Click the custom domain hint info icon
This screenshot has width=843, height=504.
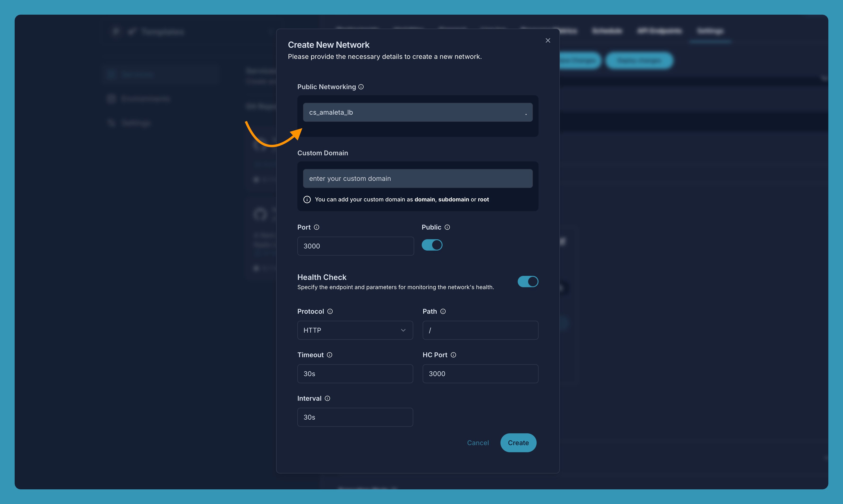pyautogui.click(x=307, y=200)
